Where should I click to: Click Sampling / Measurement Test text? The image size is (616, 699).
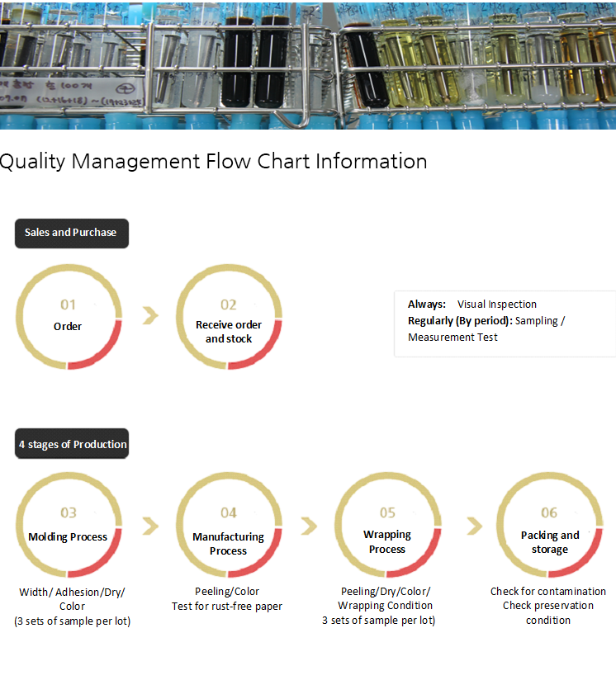(x=486, y=329)
